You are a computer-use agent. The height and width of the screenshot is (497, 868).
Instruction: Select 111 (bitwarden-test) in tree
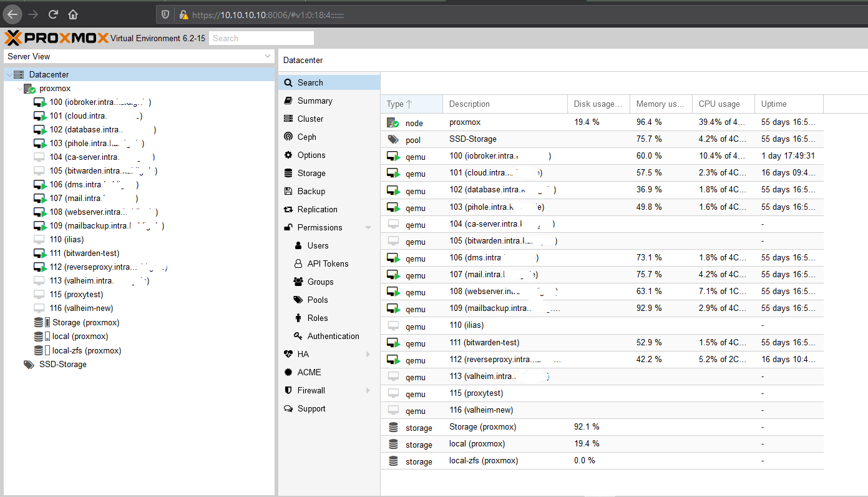click(x=139, y=253)
